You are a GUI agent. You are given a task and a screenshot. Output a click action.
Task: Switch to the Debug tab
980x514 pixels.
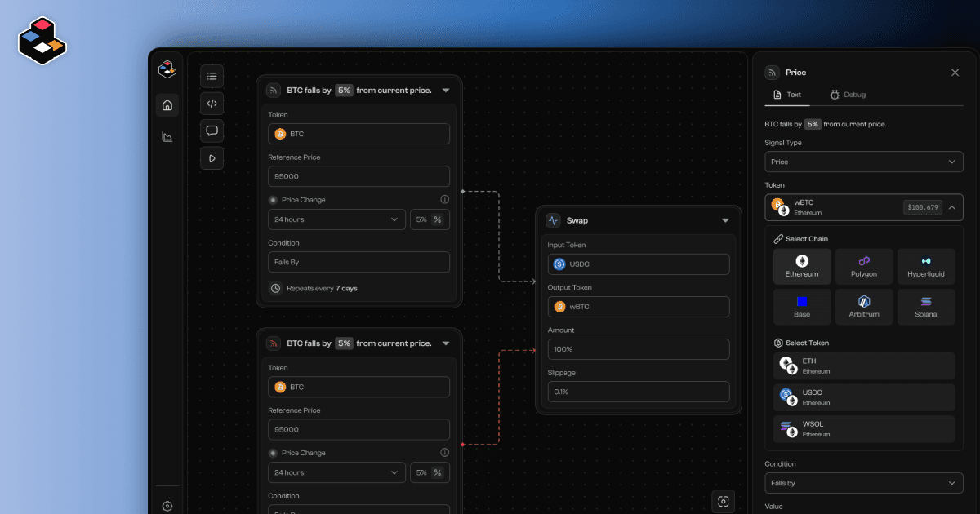click(x=847, y=95)
